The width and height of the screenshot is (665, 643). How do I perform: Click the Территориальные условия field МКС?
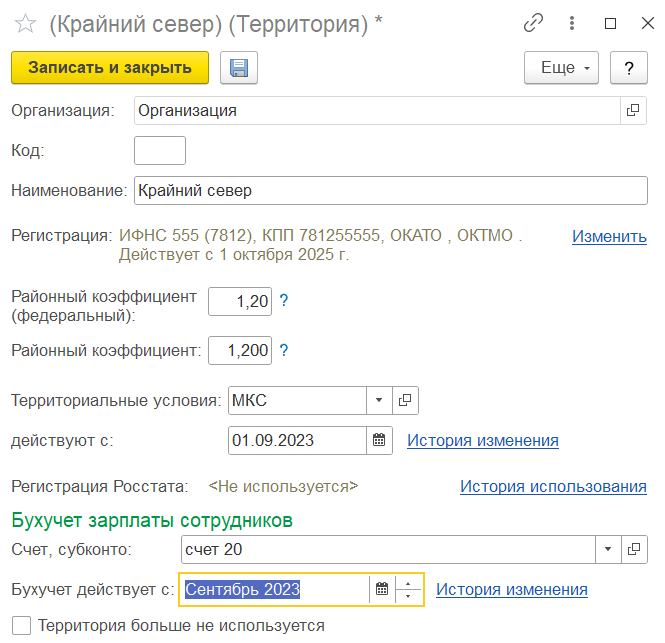[297, 400]
